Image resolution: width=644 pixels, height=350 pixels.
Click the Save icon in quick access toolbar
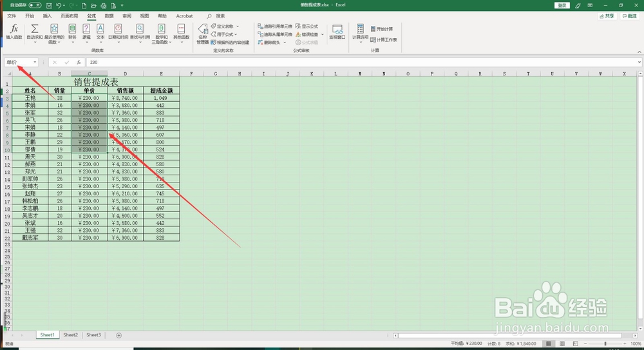coord(50,5)
